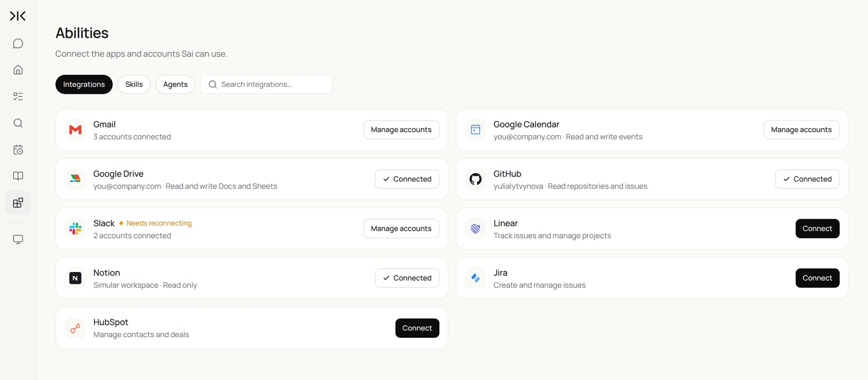Switch to the Skills tab
Viewport: 868px width, 380px height.
coord(134,85)
